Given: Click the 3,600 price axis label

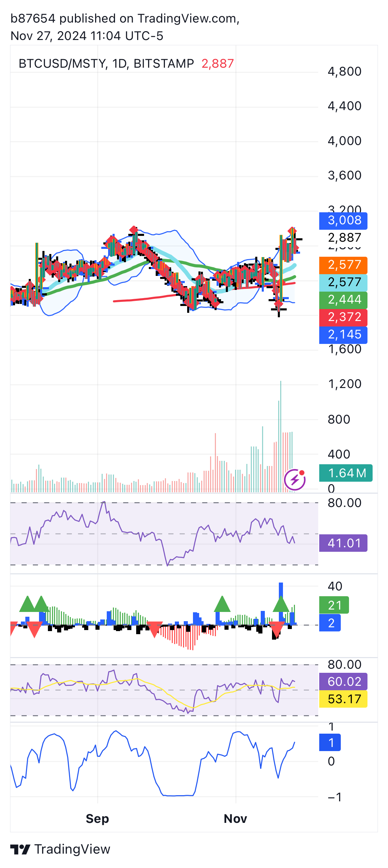Looking at the screenshot, I should point(345,175).
